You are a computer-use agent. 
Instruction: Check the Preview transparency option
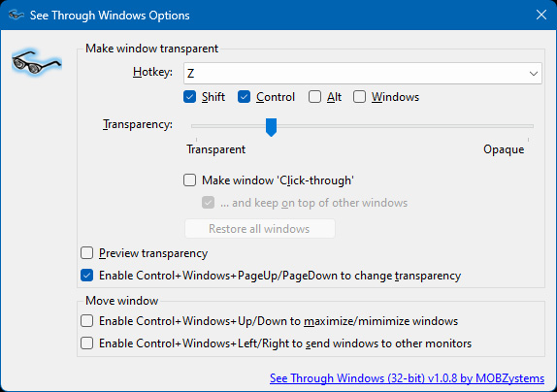coord(87,253)
